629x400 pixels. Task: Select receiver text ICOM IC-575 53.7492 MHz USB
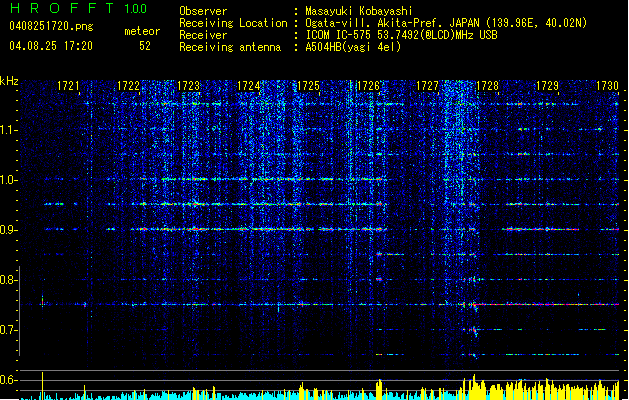pos(401,35)
